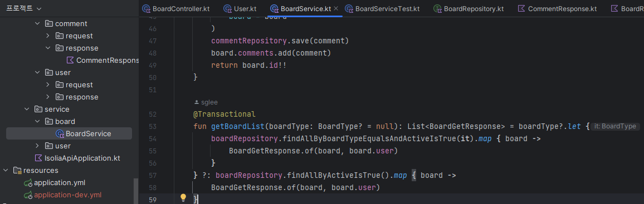This screenshot has width=644, height=204.
Task: Click the BoardService class icon in tree
Action: point(60,133)
